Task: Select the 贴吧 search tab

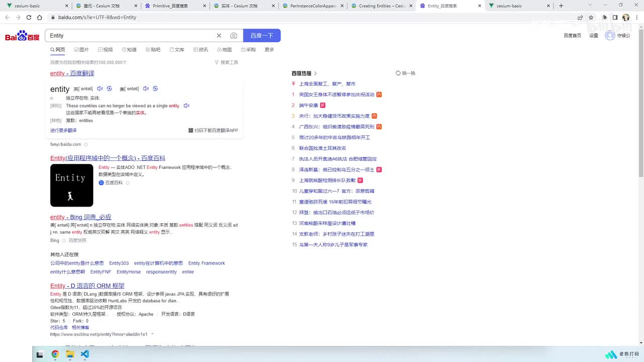Action: 153,50
